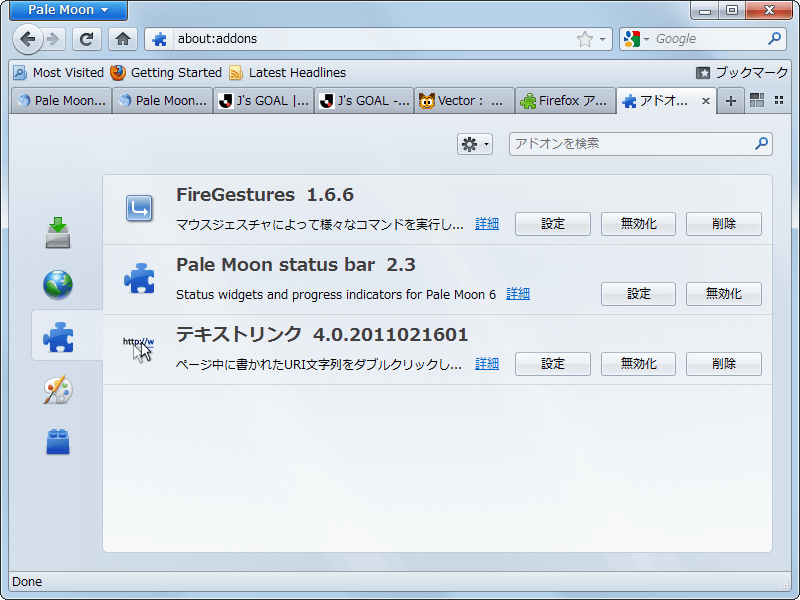
Task: Select the Pale Moon status bar 2.3 title
Action: click(296, 265)
